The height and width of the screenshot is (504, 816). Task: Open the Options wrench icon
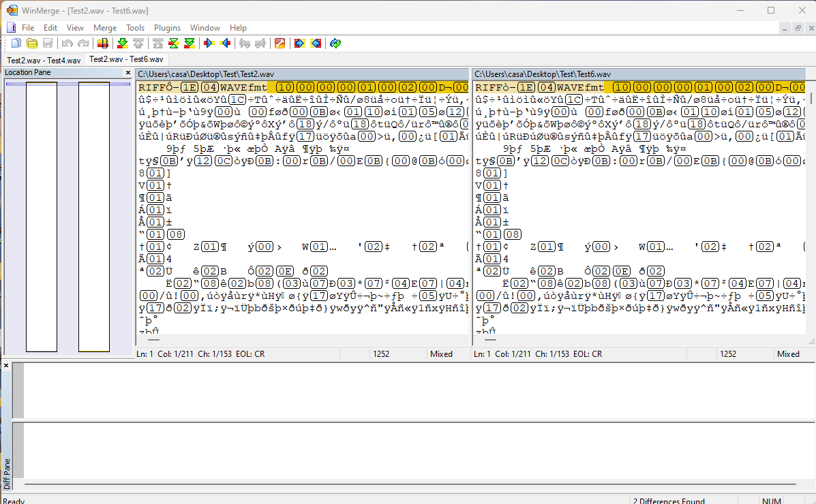[x=280, y=43]
